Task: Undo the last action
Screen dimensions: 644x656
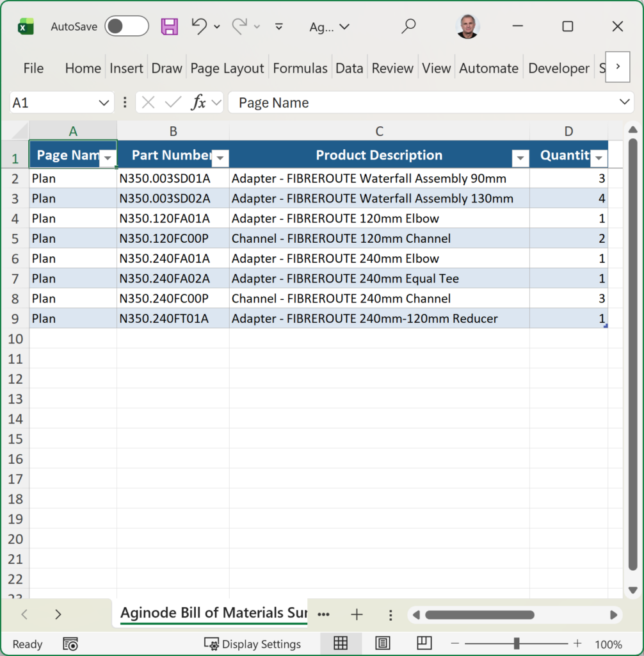Action: click(x=199, y=26)
